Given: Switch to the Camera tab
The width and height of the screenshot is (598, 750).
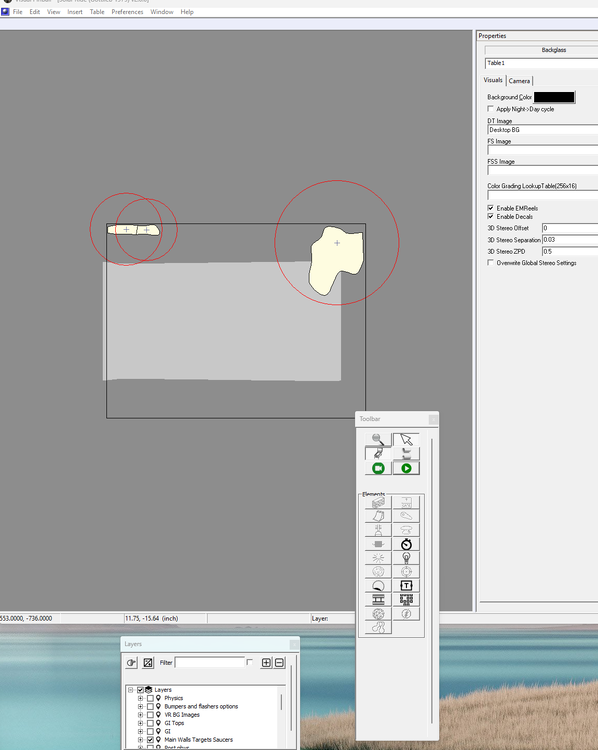Looking at the screenshot, I should coord(519,81).
